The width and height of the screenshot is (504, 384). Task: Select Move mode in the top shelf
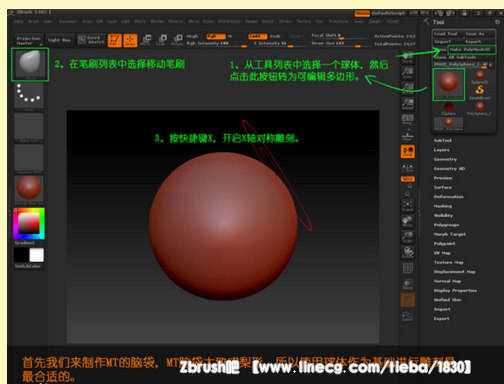pyautogui.click(x=146, y=40)
